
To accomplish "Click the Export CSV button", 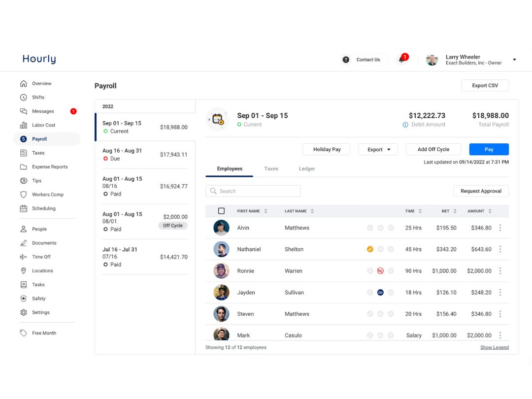I will (485, 86).
